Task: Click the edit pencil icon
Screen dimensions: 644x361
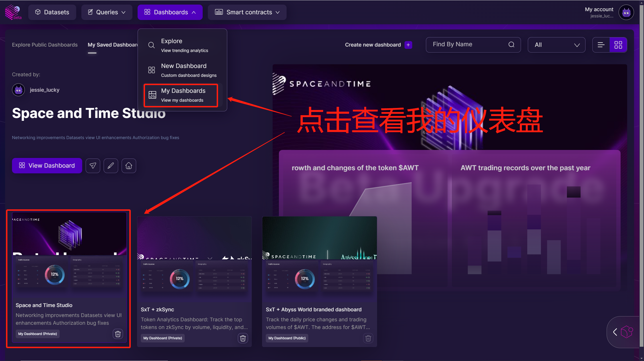Action: tap(111, 166)
